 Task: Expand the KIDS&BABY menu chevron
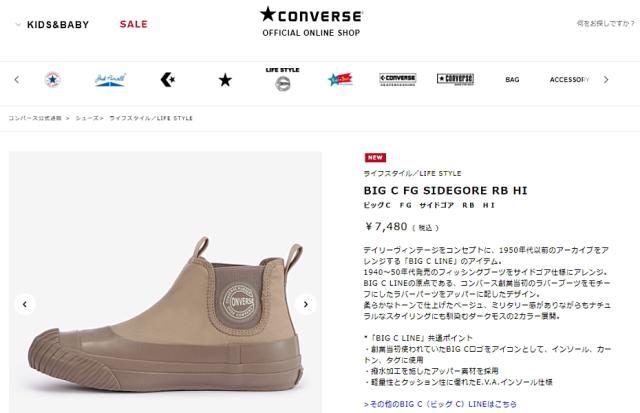point(18,24)
